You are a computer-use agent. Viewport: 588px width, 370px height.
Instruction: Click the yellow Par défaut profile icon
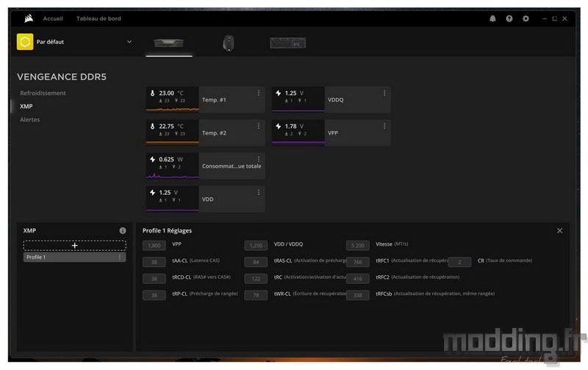click(x=25, y=42)
